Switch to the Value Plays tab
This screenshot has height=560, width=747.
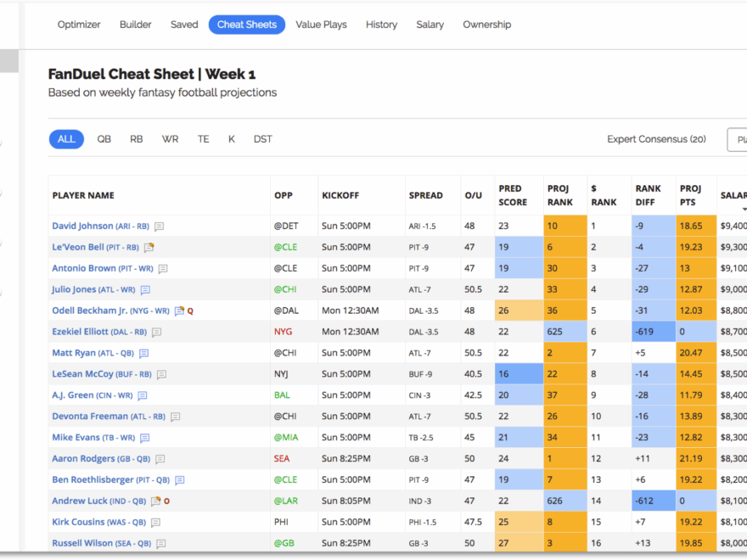pos(321,25)
